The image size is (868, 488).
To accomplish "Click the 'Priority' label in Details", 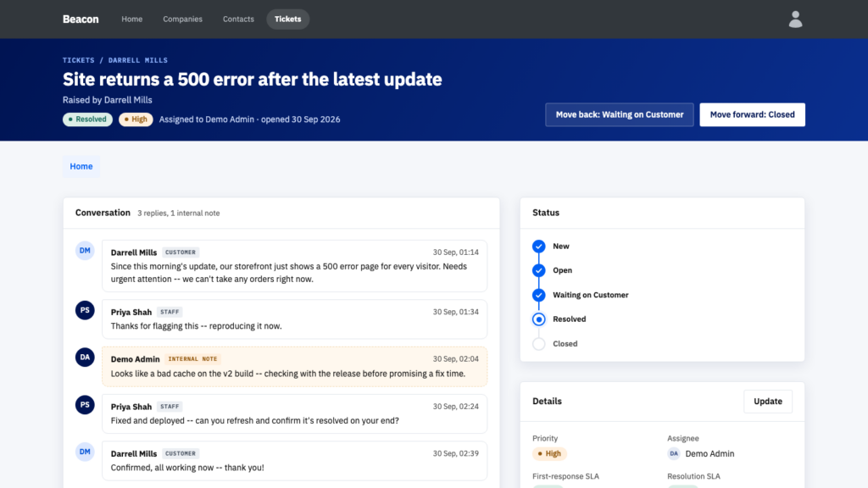I will point(545,439).
